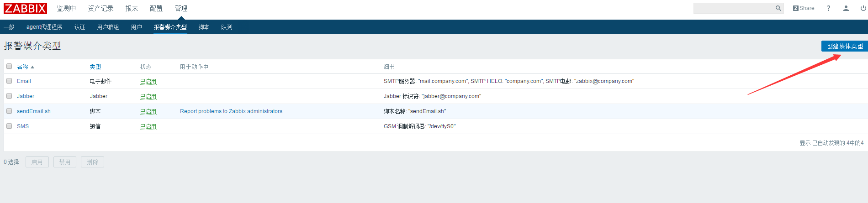Click the search magnifier icon
Screen dimensions: 868x203
click(x=778, y=8)
